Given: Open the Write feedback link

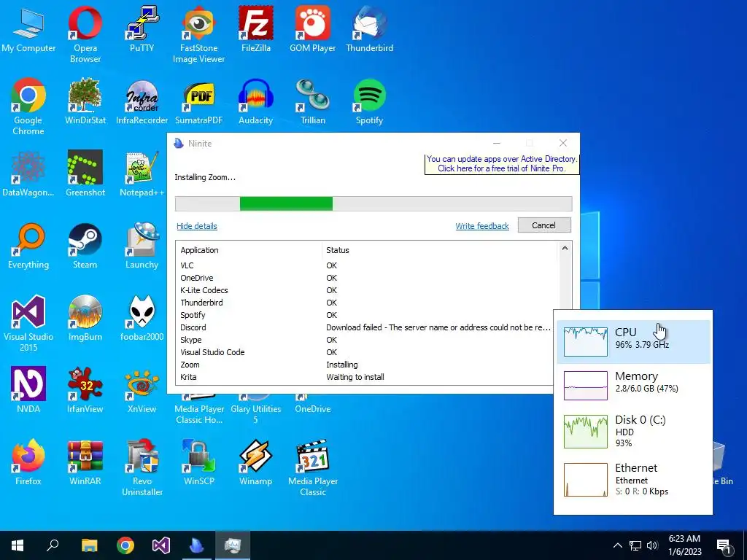Looking at the screenshot, I should [482, 226].
